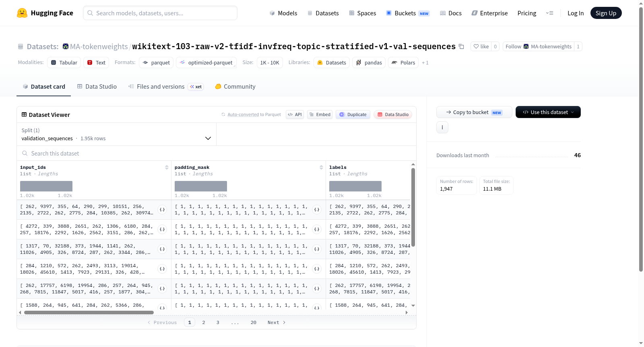The width and height of the screenshot is (644, 347).
Task: Expand padding_mask cell in fourth row
Action: (x=317, y=269)
